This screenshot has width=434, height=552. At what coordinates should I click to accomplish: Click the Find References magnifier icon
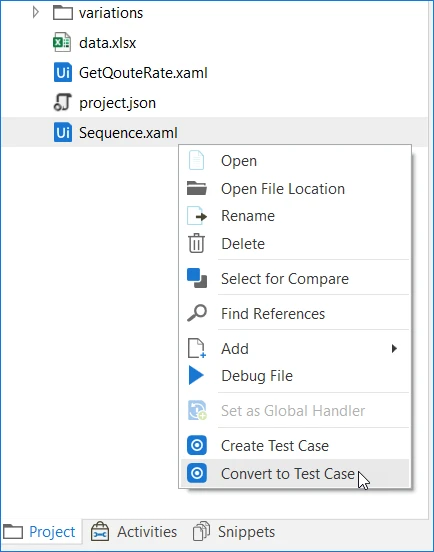click(x=197, y=313)
